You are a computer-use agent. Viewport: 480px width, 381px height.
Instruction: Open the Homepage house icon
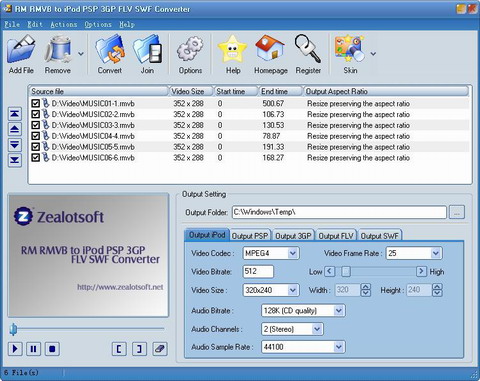click(x=270, y=49)
